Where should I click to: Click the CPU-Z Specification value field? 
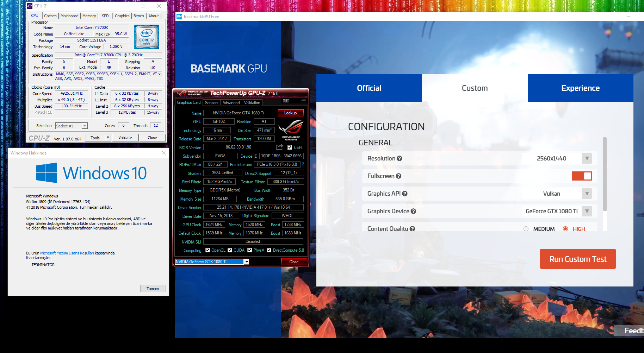click(109, 55)
